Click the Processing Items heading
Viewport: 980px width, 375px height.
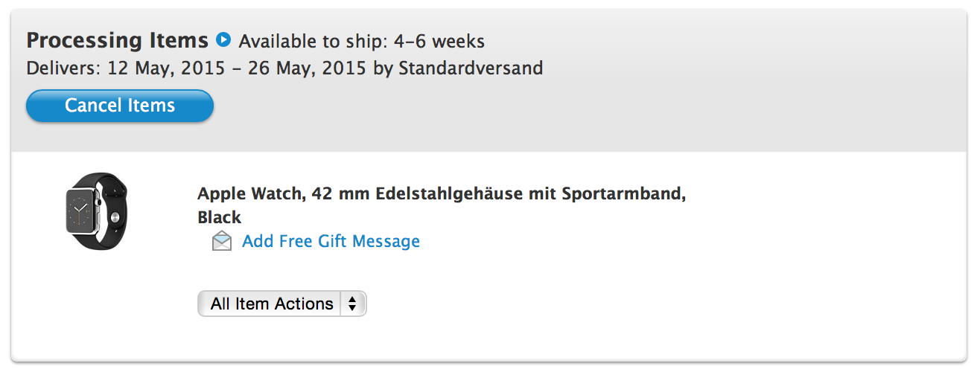click(x=118, y=39)
